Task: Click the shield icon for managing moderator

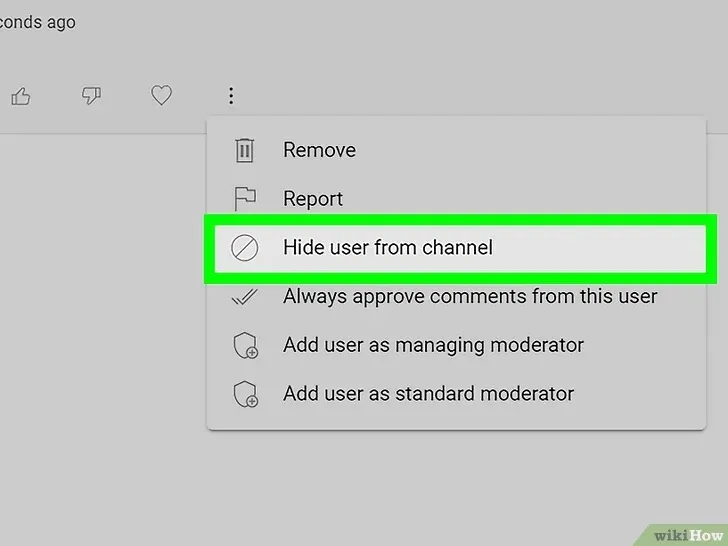Action: [x=246, y=345]
